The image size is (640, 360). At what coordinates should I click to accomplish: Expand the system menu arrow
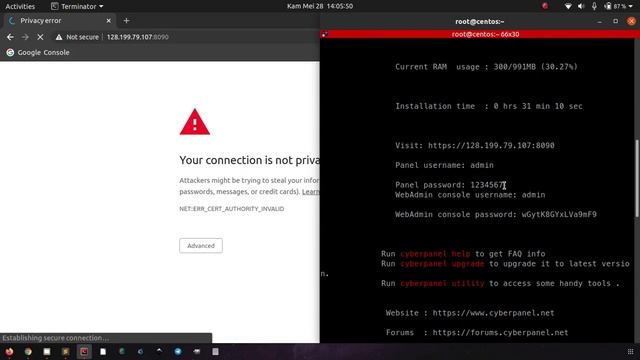tap(632, 7)
